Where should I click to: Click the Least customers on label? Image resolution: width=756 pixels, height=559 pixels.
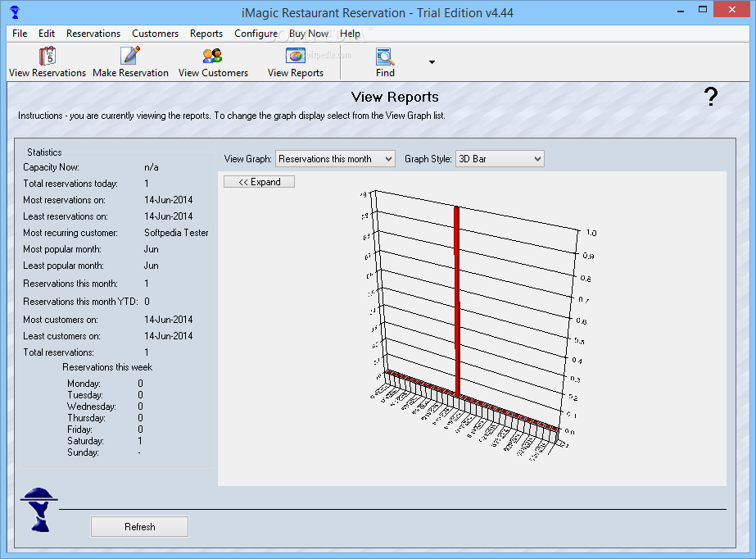point(61,336)
